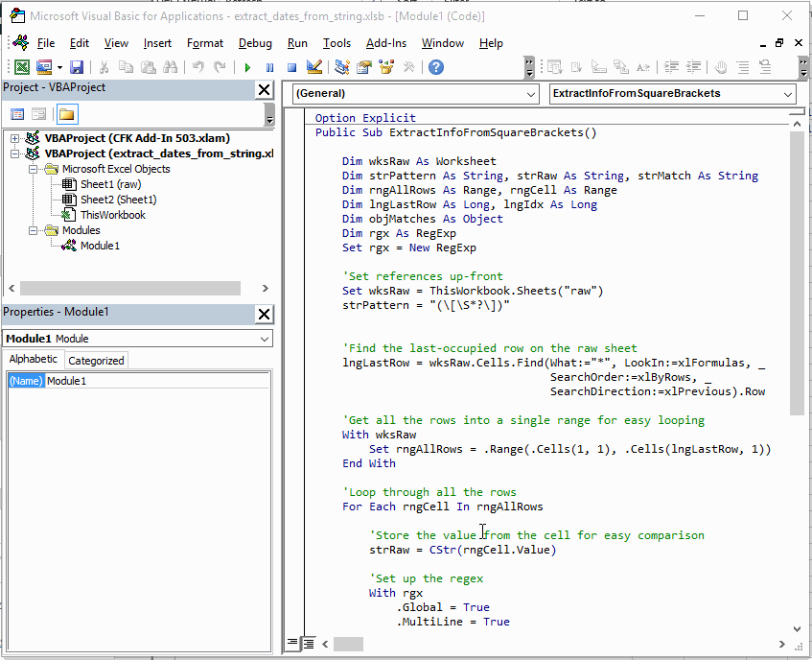Click the Redo arrow icon

(220, 67)
